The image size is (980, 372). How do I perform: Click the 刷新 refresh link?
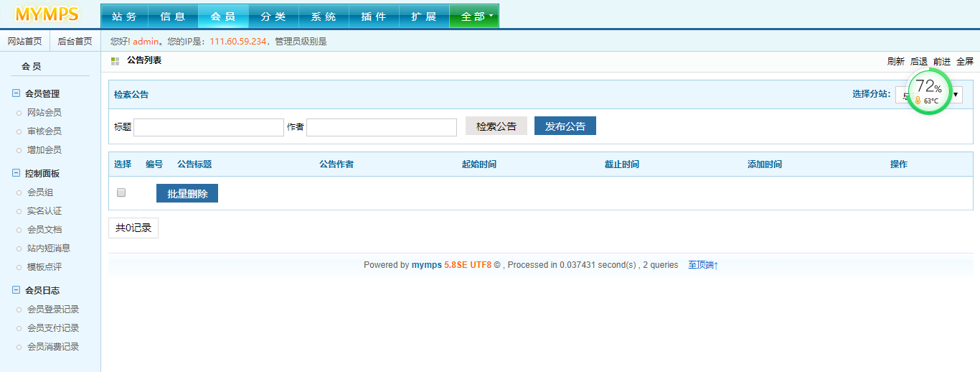[x=896, y=62]
